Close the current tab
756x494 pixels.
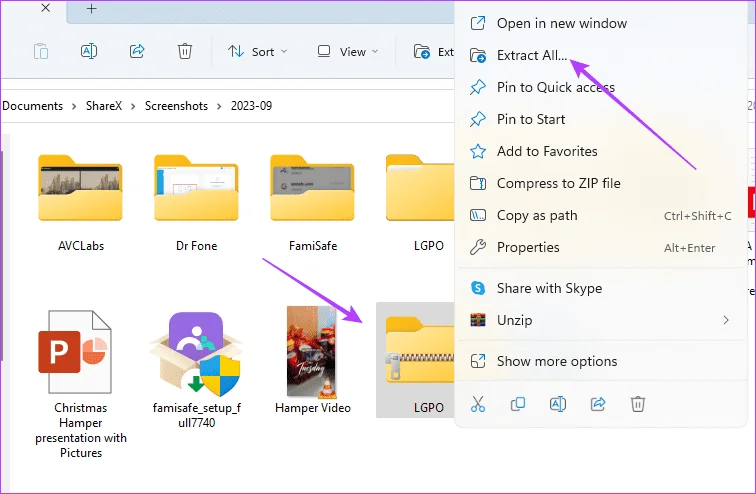coord(46,8)
